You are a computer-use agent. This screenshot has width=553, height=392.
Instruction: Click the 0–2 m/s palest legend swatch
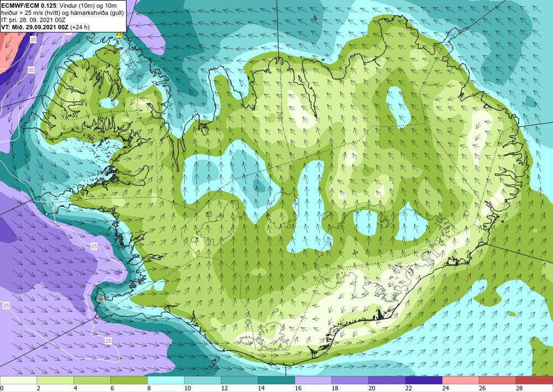tap(18, 380)
